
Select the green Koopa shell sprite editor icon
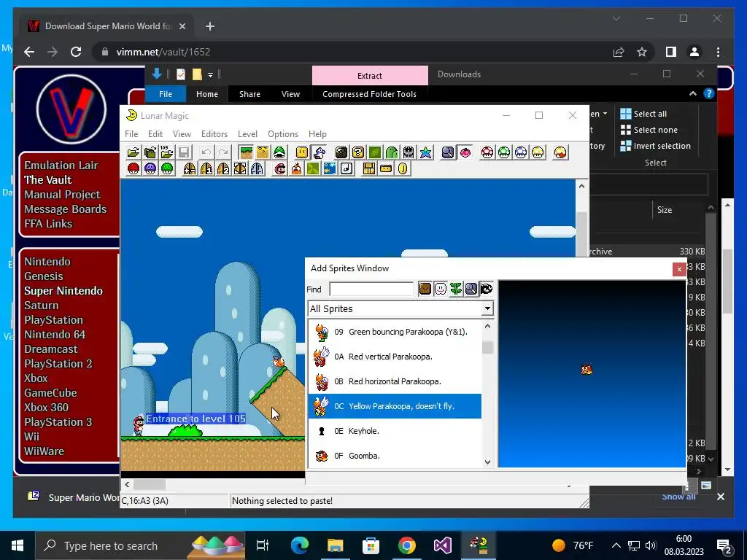pos(279,152)
